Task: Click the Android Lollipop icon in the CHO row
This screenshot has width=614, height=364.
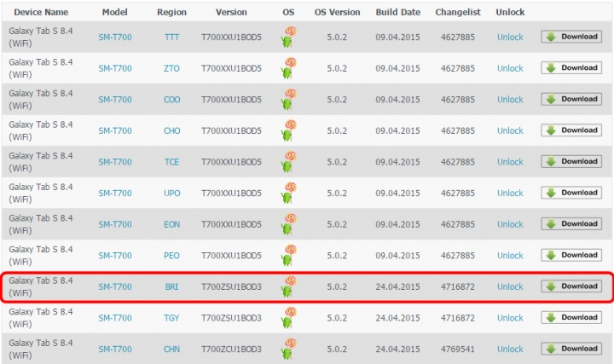Action: (288, 130)
